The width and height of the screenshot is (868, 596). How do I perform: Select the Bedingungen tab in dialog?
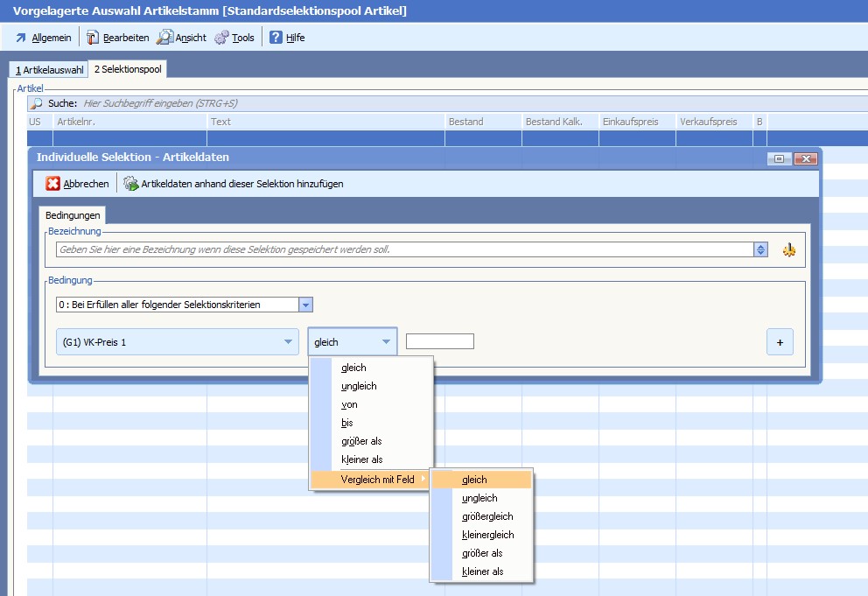coord(73,214)
